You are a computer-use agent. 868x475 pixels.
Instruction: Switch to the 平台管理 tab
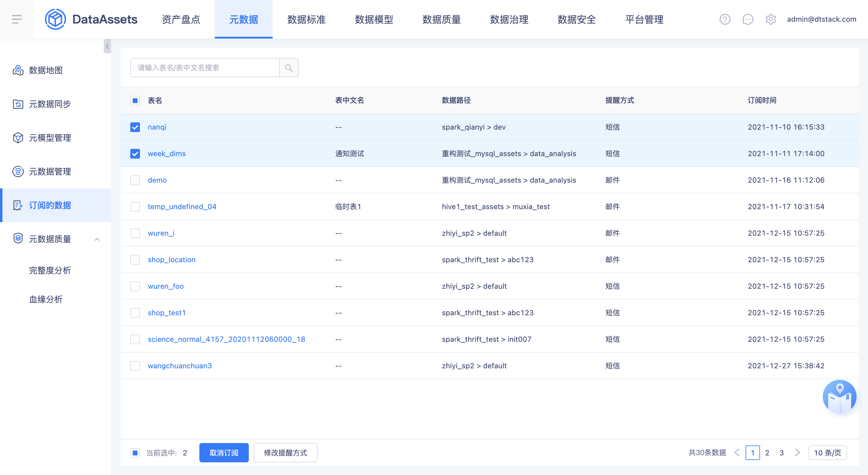click(644, 19)
